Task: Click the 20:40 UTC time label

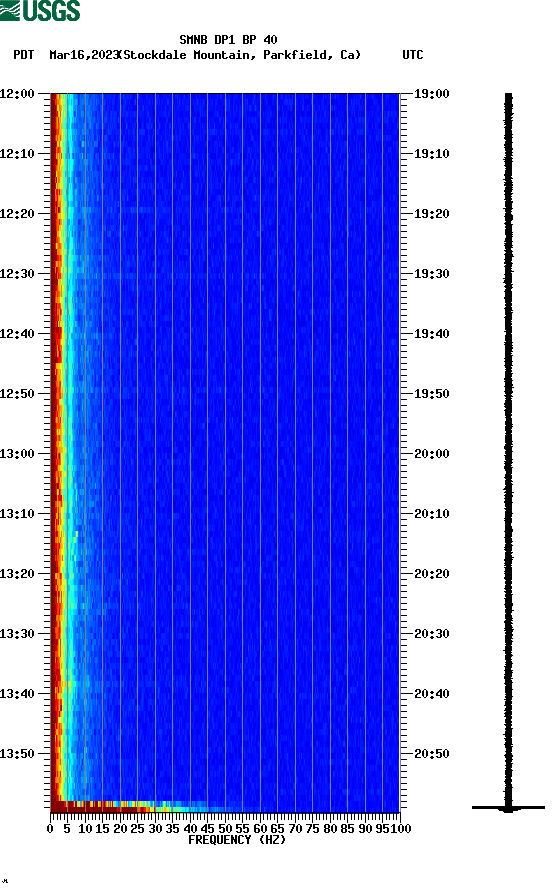Action: [431, 694]
